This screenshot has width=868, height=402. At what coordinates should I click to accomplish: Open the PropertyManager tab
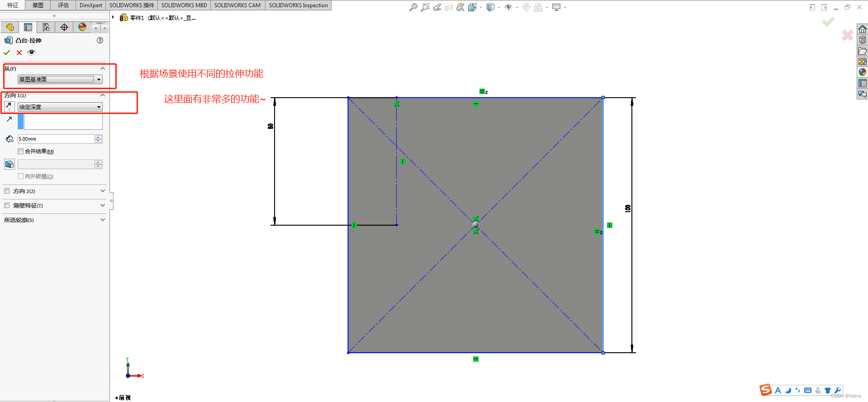[28, 27]
